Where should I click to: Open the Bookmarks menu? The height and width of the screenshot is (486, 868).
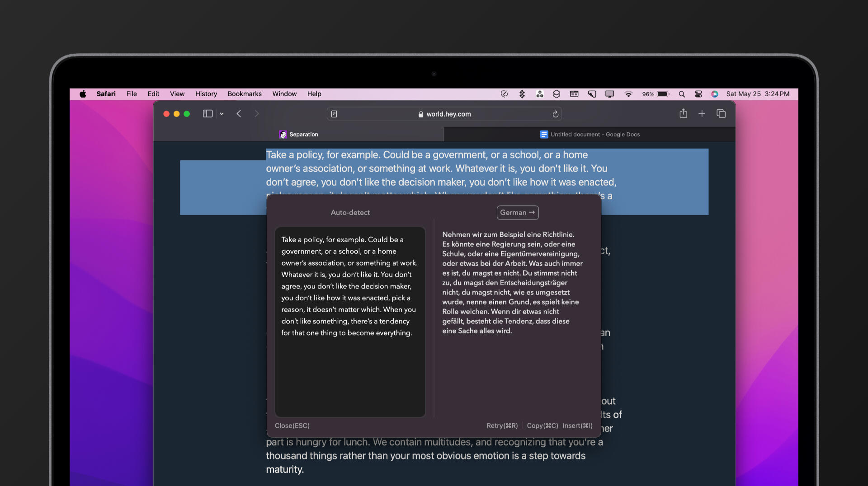tap(245, 94)
